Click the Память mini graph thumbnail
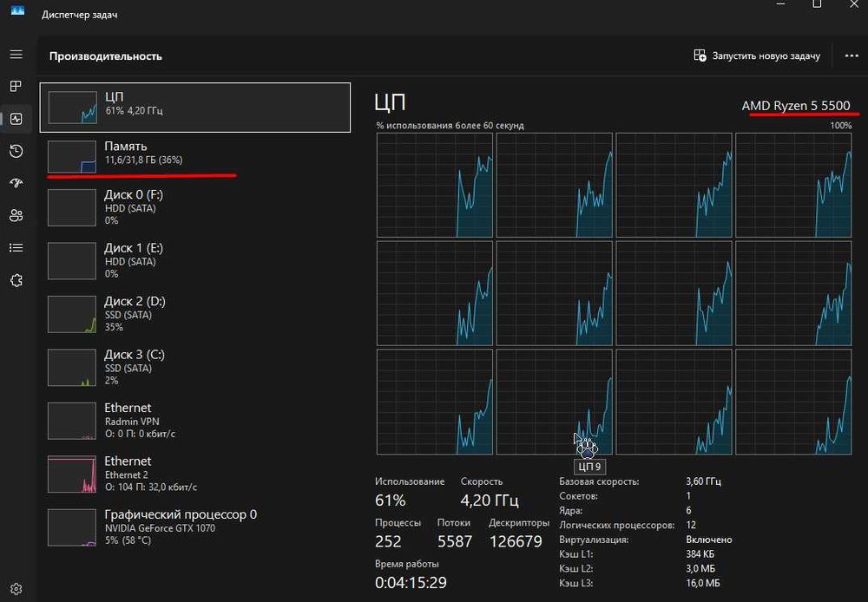This screenshot has width=868, height=602. coord(72,157)
